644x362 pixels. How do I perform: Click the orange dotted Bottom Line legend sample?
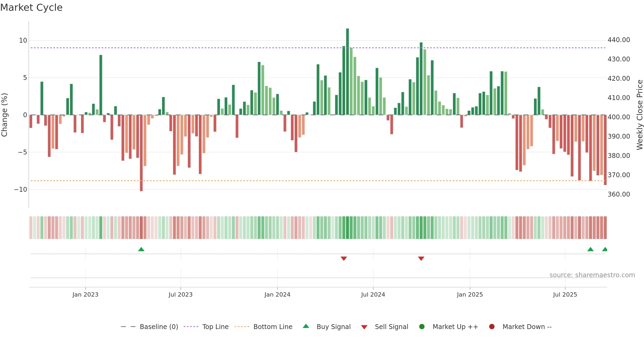[242, 327]
